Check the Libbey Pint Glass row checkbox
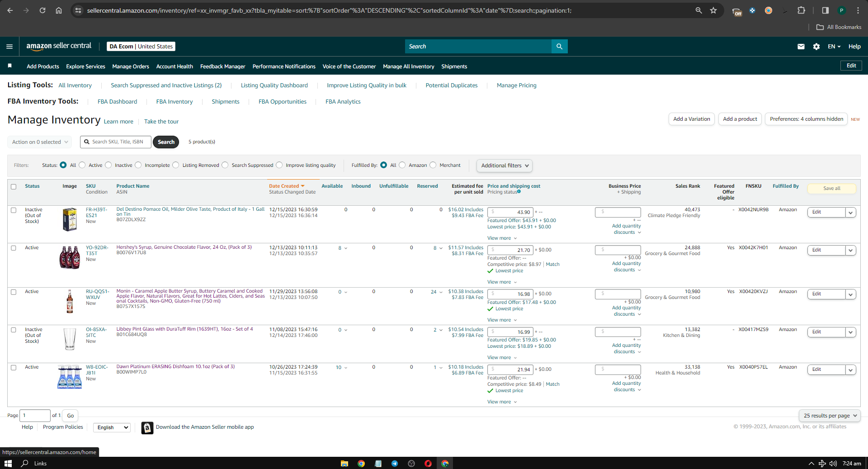 tap(14, 330)
